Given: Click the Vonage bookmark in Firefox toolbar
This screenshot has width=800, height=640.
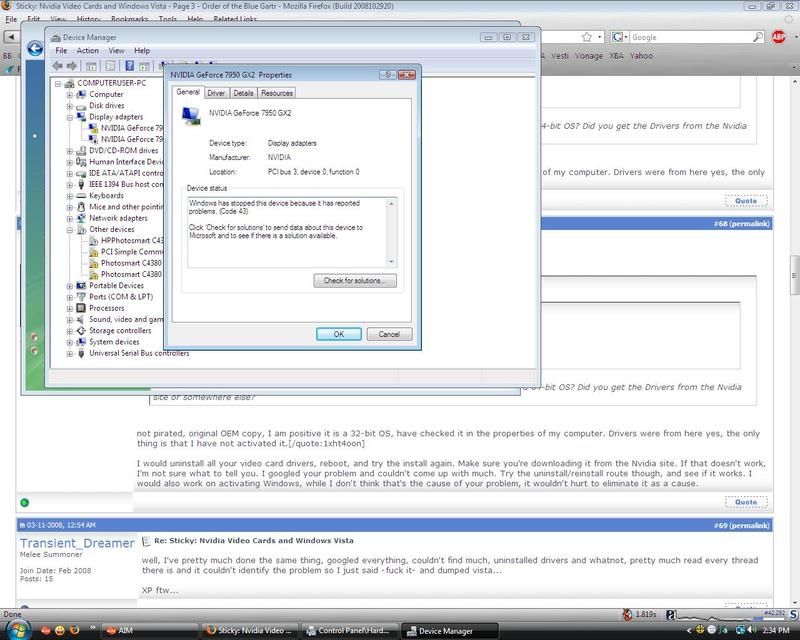Looking at the screenshot, I should coord(589,56).
